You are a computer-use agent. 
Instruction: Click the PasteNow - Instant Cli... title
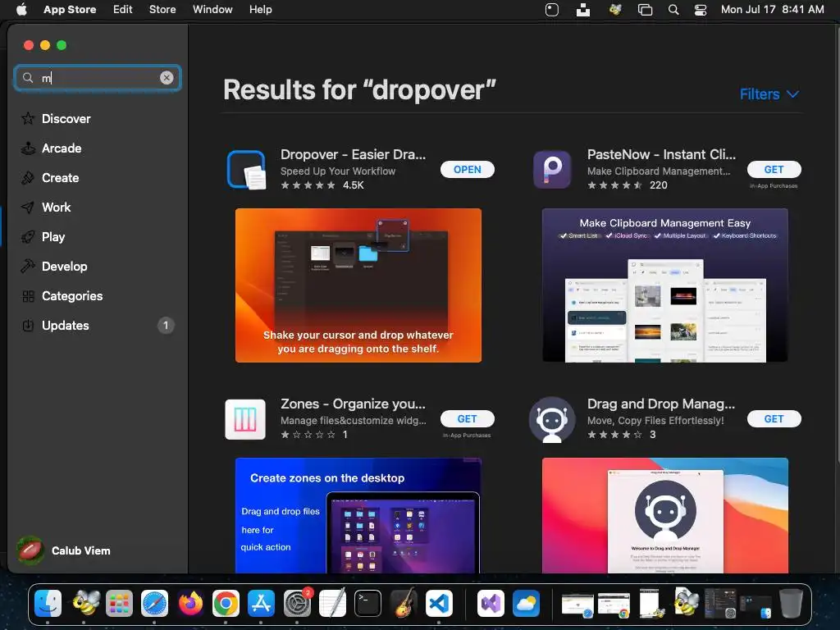click(x=662, y=154)
